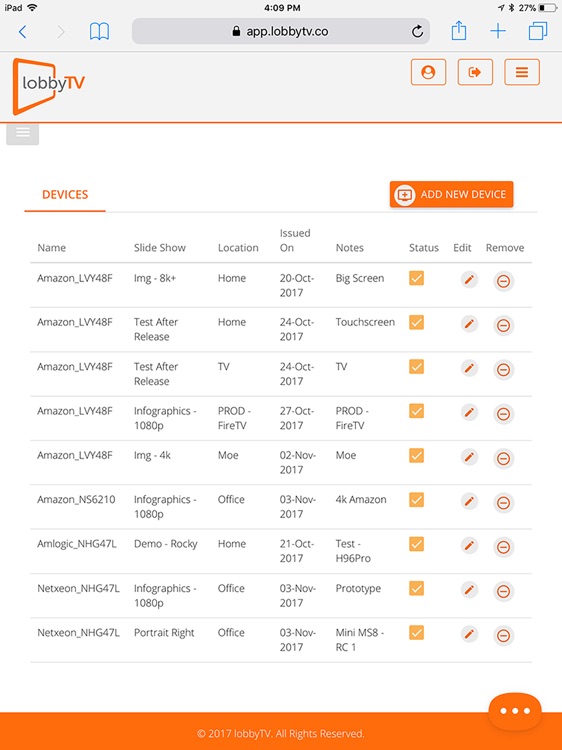Open the user profile icon button

pos(428,72)
